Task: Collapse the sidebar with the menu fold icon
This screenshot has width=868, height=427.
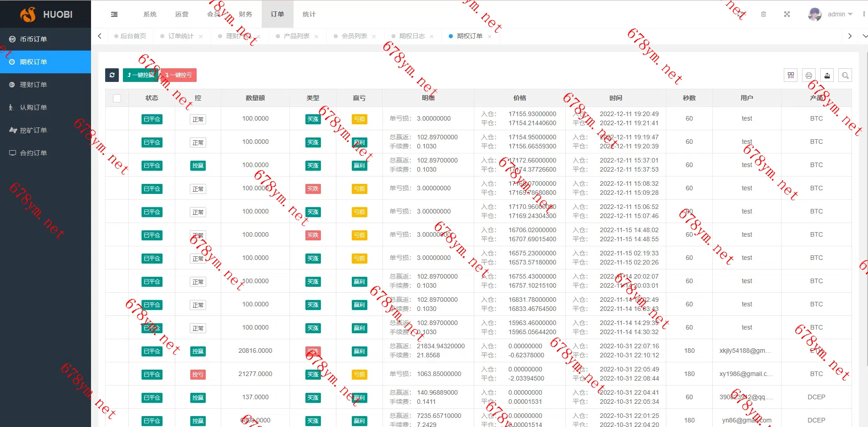Action: pos(114,14)
